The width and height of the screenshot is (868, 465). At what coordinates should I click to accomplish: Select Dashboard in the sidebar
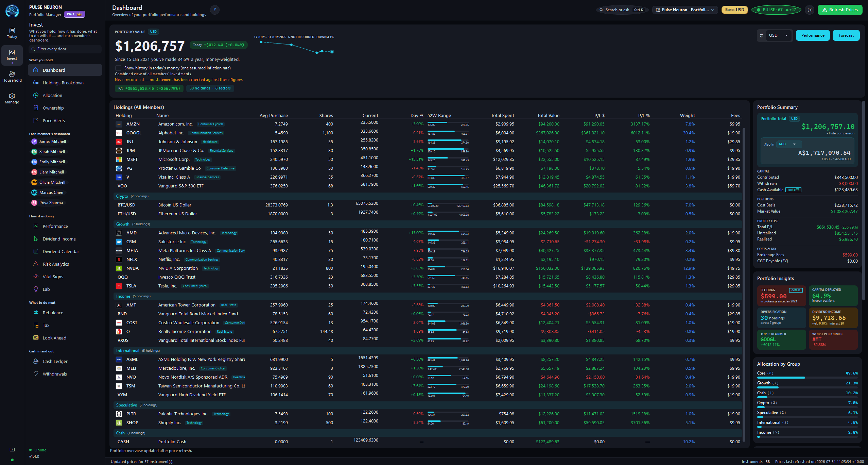coord(65,70)
